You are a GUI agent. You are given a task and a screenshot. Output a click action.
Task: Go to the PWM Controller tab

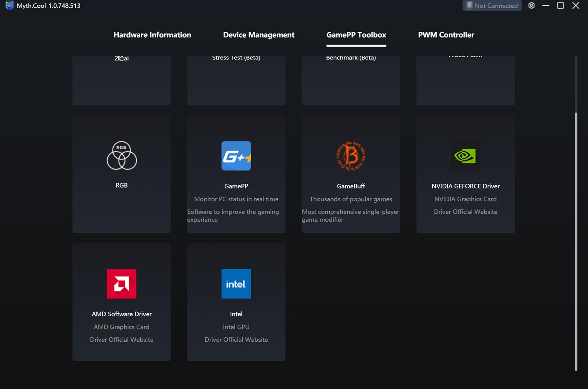click(x=446, y=35)
